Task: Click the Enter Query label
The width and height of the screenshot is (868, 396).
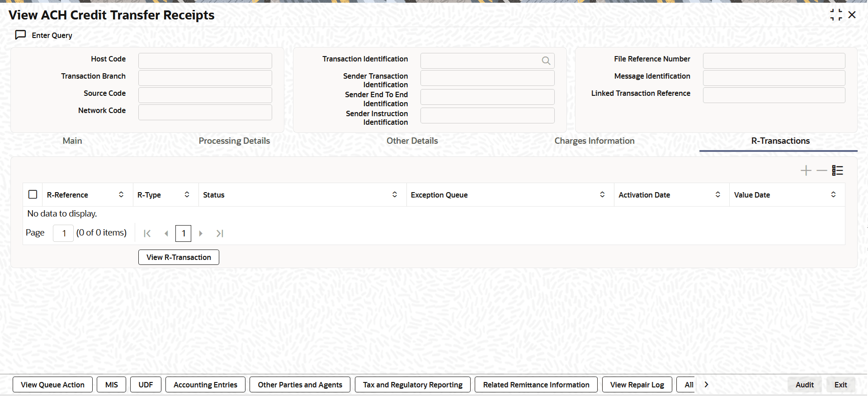Action: pyautogui.click(x=52, y=35)
